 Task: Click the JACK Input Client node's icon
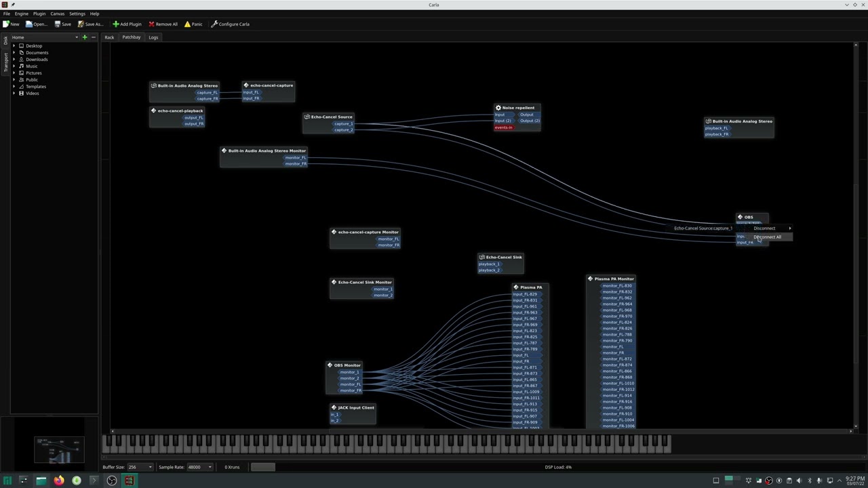tap(334, 407)
